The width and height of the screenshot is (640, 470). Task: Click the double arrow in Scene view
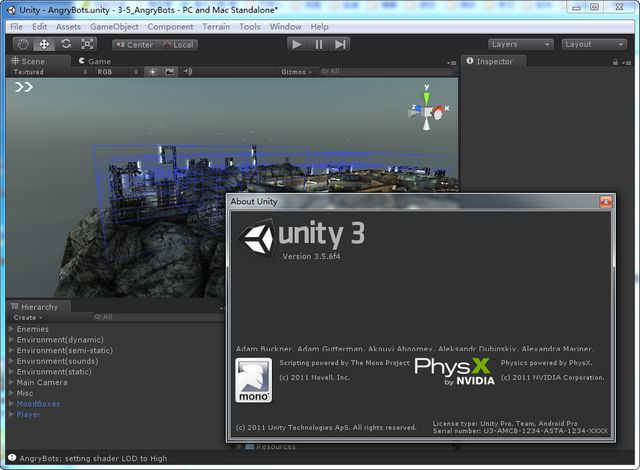(x=24, y=87)
